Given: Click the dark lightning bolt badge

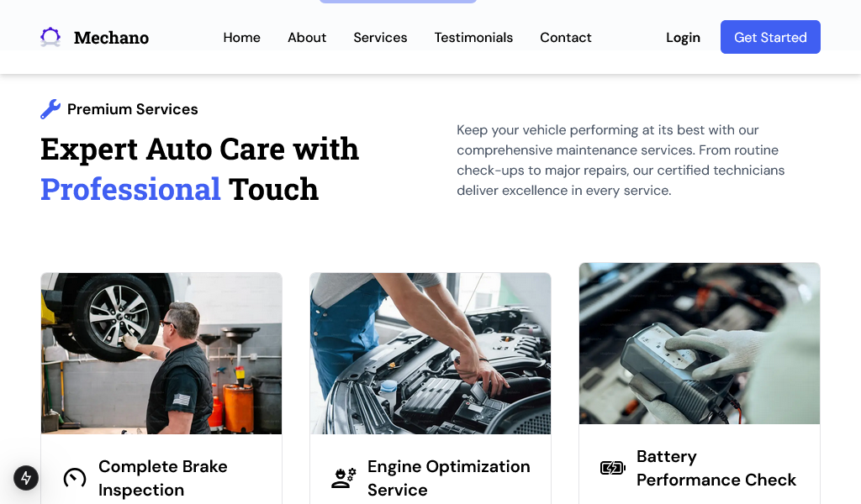Looking at the screenshot, I should click(x=26, y=478).
